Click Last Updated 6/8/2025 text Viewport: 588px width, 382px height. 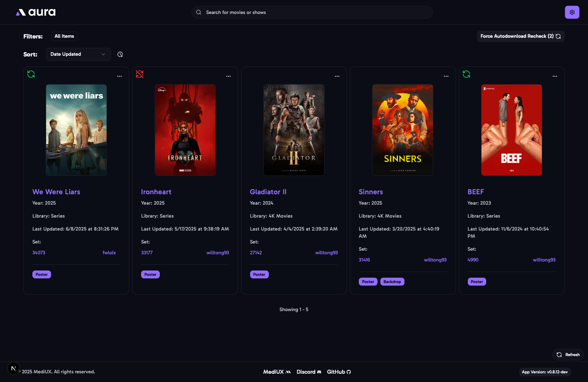click(75, 229)
